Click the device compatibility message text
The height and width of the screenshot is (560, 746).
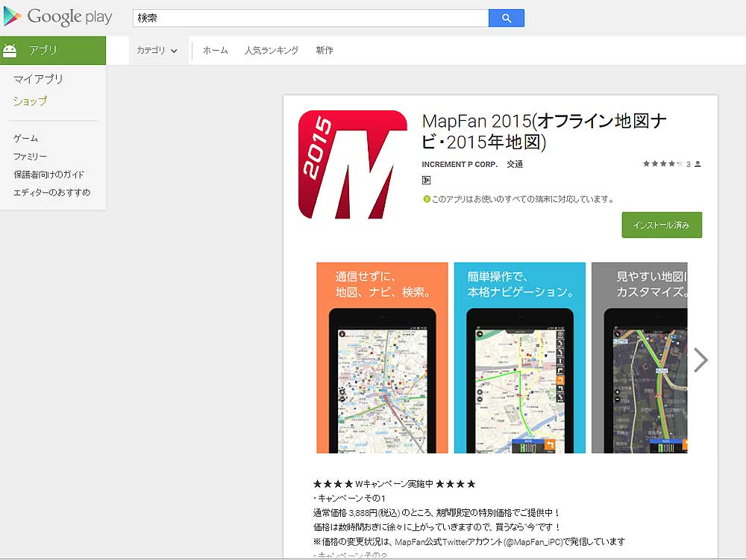(524, 199)
